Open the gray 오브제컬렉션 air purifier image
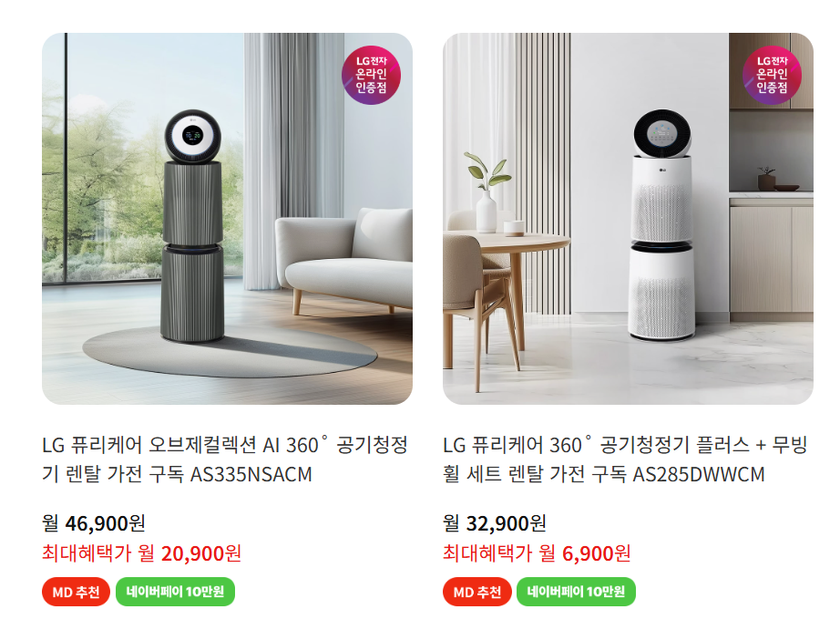The height and width of the screenshot is (630, 840). pyautogui.click(x=227, y=219)
